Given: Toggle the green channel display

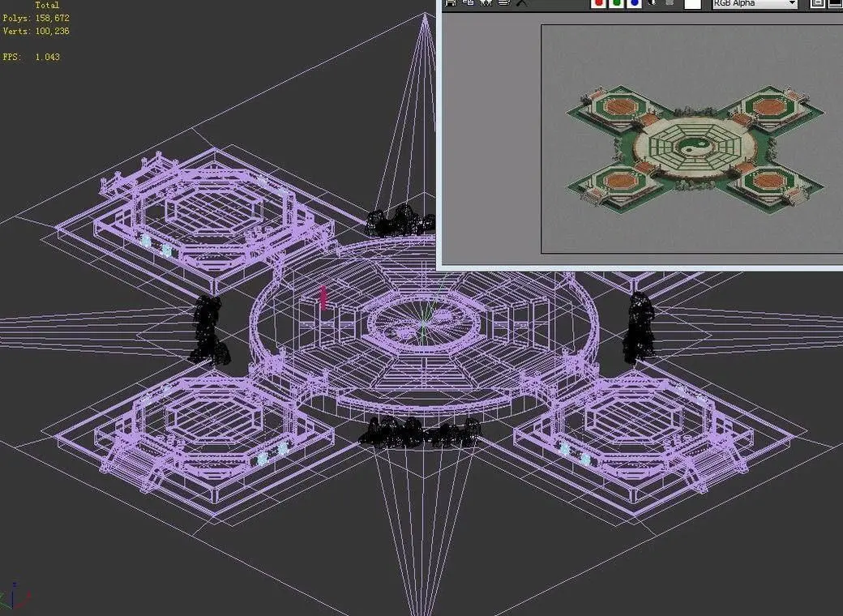Looking at the screenshot, I should (x=617, y=2).
